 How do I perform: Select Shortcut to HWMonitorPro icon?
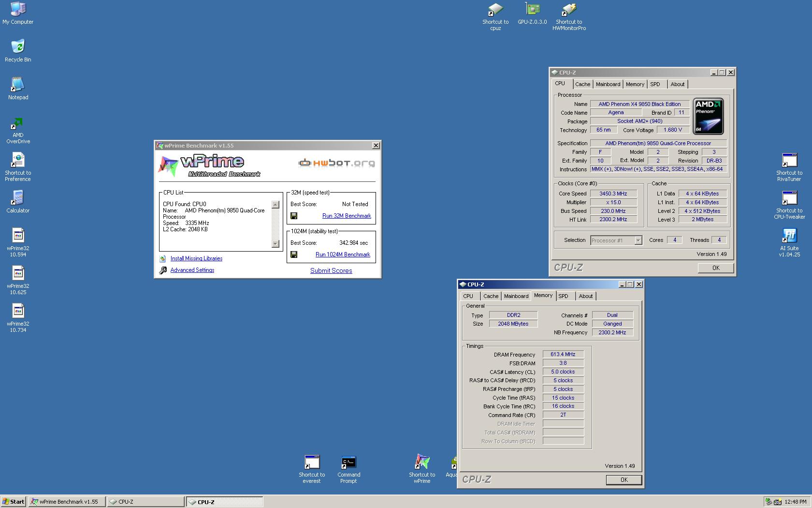coord(569,16)
